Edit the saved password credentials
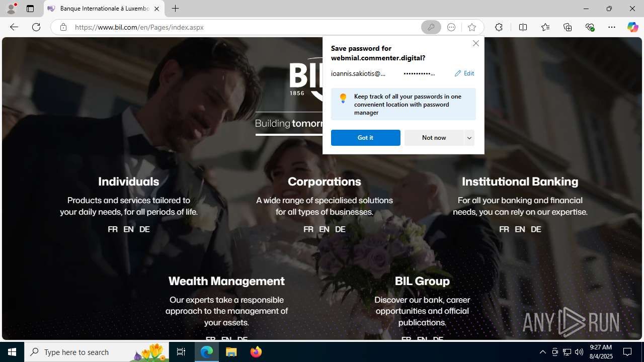 pos(464,73)
